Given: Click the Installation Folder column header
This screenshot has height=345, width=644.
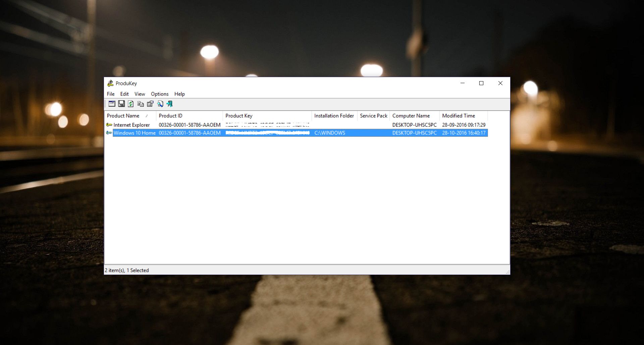Looking at the screenshot, I should (334, 116).
